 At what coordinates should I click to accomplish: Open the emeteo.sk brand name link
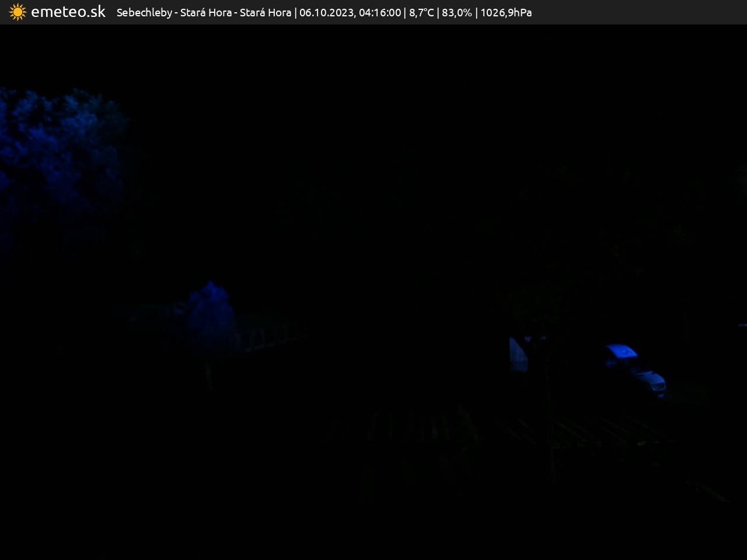68,12
